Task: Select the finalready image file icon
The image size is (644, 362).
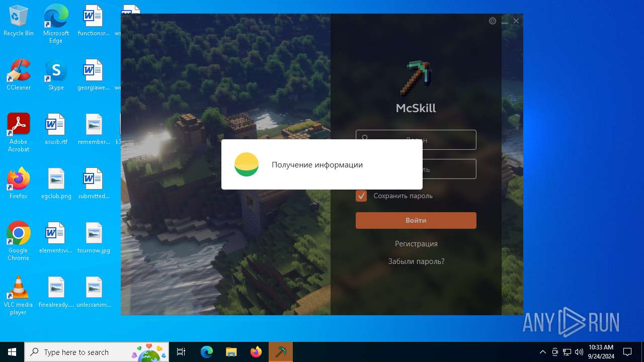Action: (x=56, y=292)
